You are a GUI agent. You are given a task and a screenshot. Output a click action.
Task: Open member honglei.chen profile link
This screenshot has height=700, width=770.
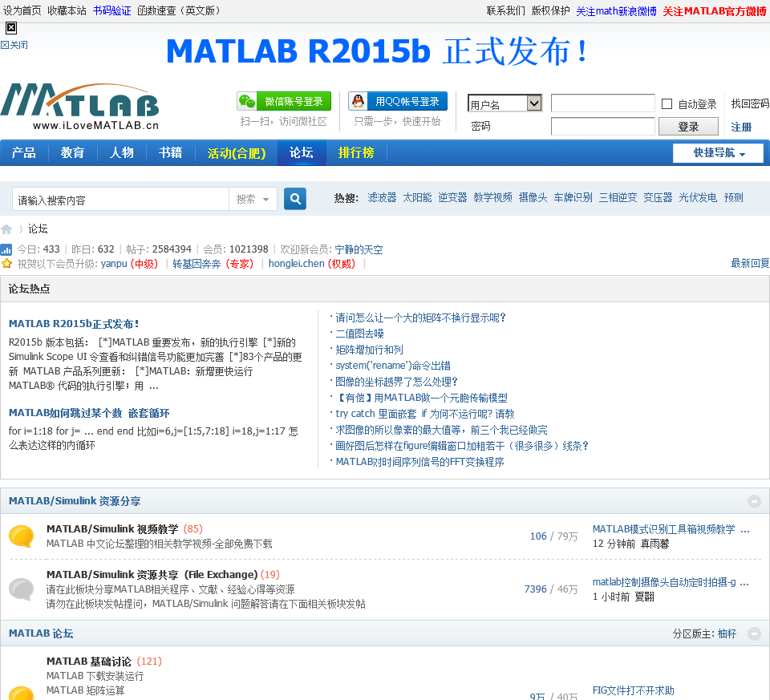(296, 264)
